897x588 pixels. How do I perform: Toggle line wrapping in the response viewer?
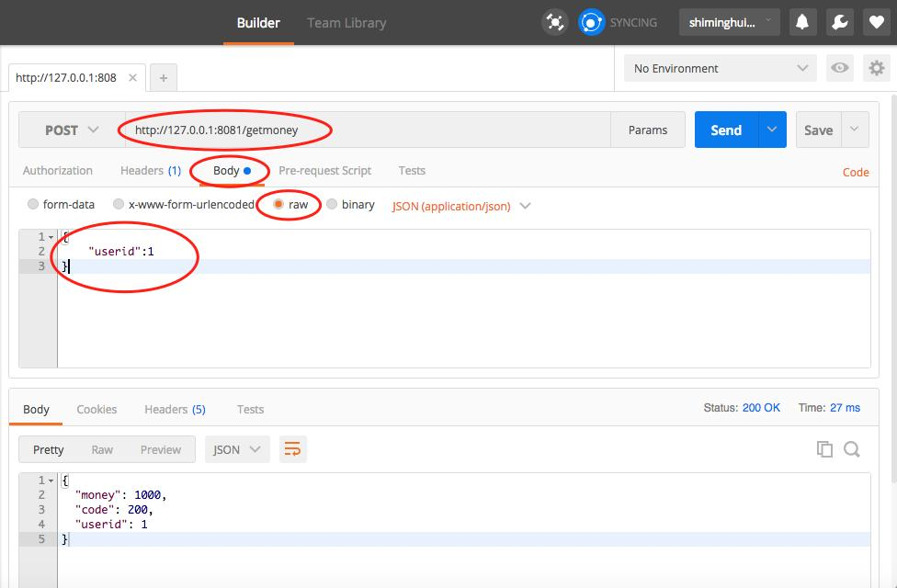click(x=293, y=448)
